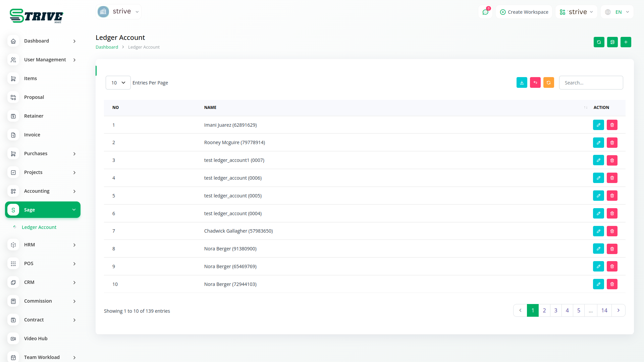Image resolution: width=644 pixels, height=362 pixels.
Task: Click into the Search input field
Action: point(591,82)
